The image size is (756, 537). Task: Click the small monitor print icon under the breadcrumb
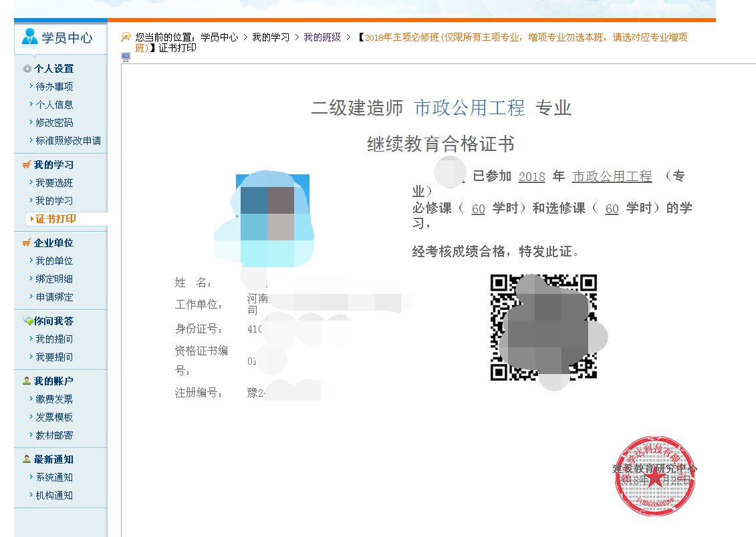(x=126, y=57)
